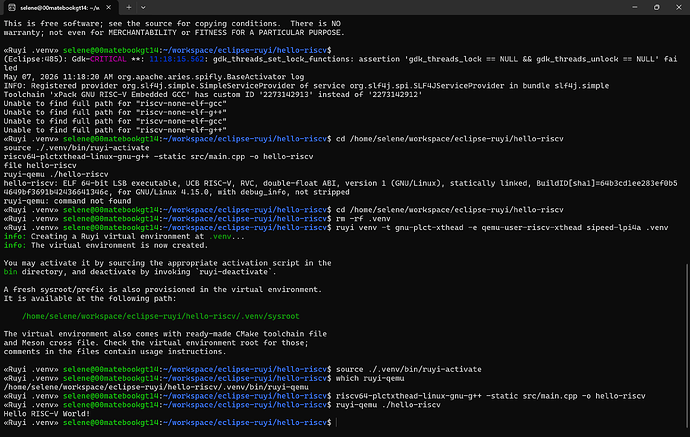690x437 pixels.
Task: Expand the new-tab profile dropdown chevron
Action: pyautogui.click(x=143, y=7)
